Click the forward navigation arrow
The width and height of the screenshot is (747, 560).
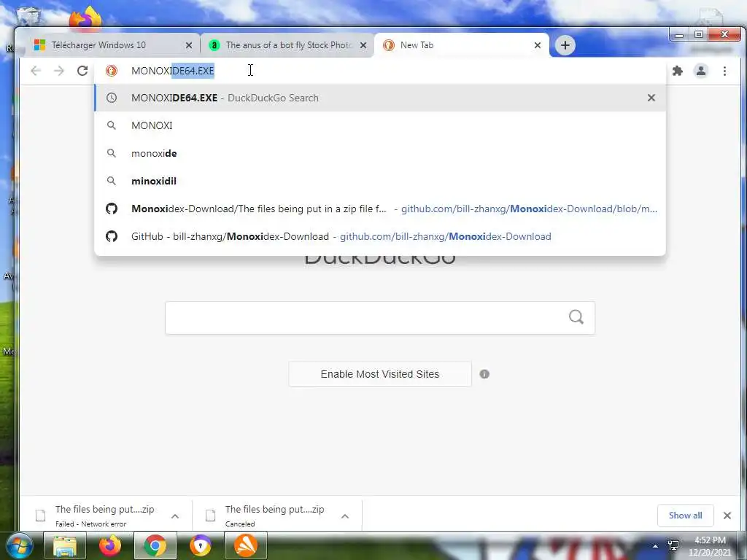58,71
